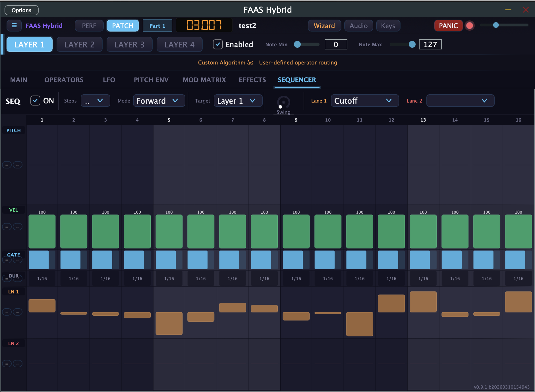Viewport: 535px width, 392px height.
Task: Randomize the LN 2 lane values
Action: [18, 364]
